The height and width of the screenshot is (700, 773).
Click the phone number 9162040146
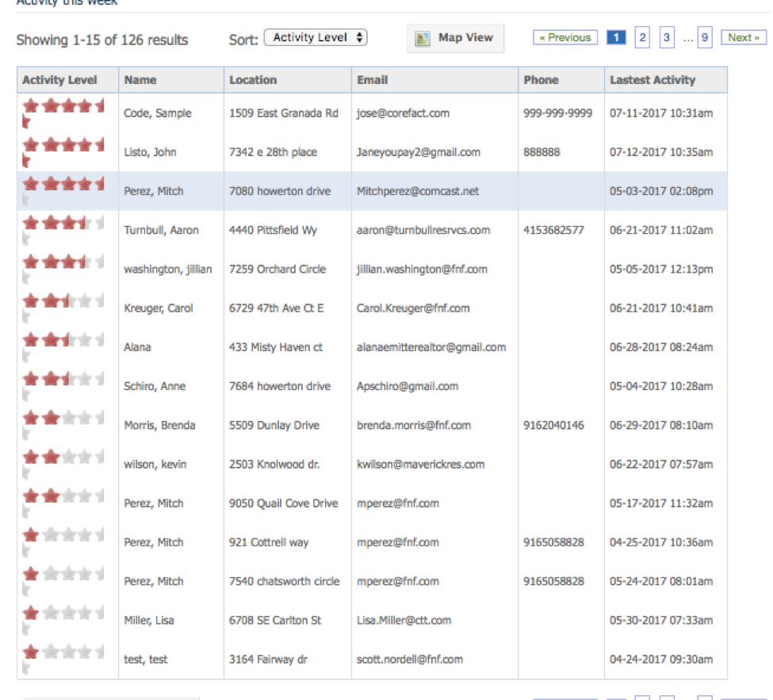553,425
